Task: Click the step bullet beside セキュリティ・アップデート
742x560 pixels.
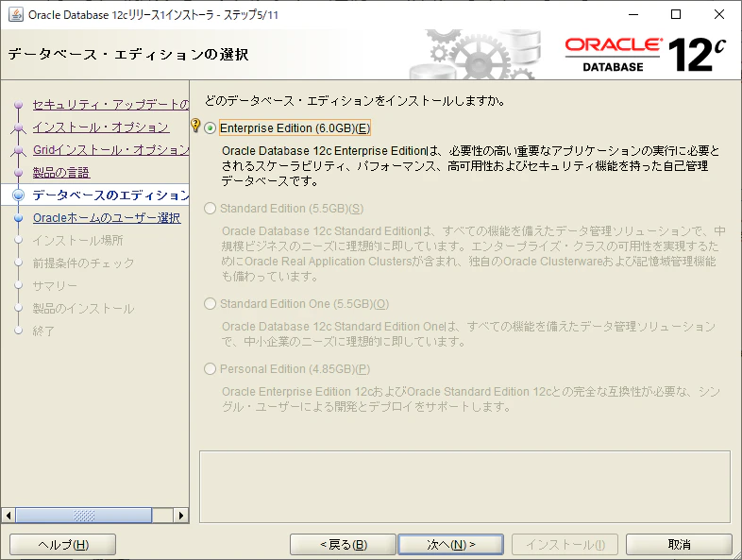Action: 19,105
